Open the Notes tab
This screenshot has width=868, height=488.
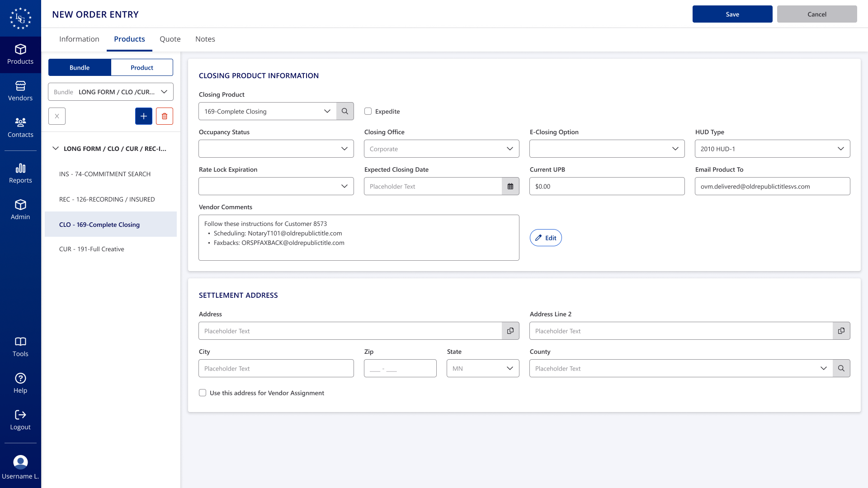click(x=205, y=39)
